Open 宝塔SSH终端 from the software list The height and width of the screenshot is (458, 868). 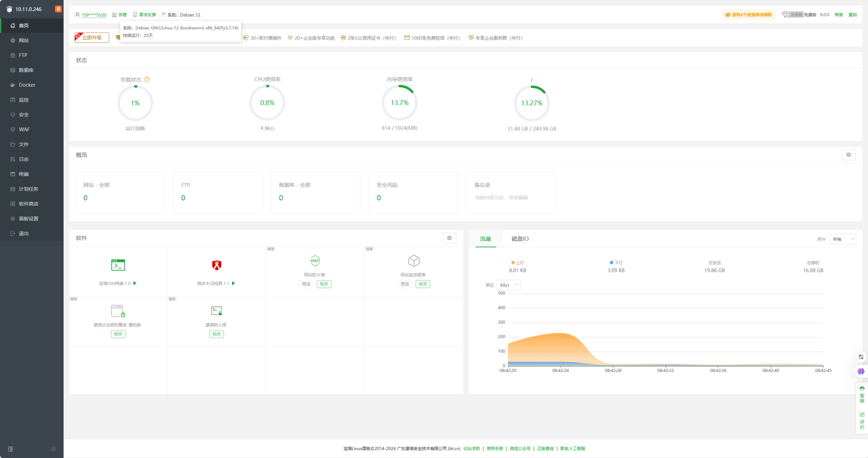coord(118,265)
